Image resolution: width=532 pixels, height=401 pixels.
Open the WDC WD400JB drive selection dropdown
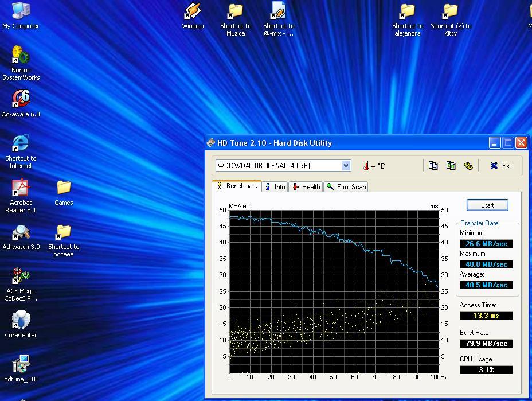[346, 166]
